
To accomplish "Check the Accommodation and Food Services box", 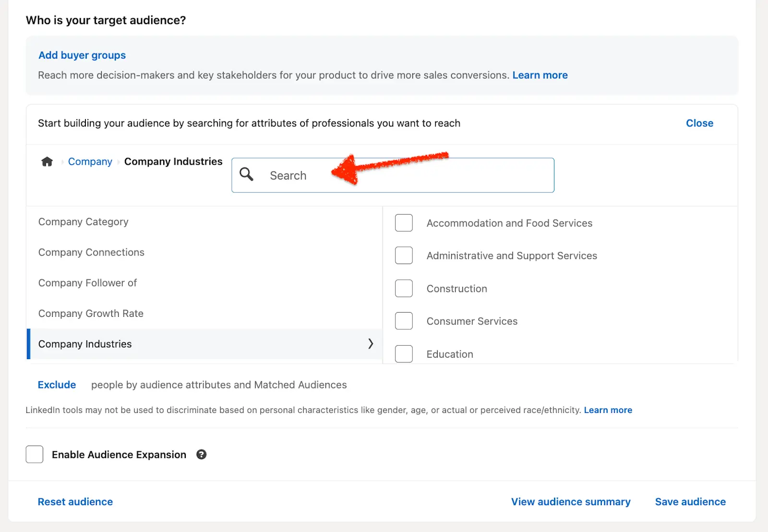I will (404, 223).
